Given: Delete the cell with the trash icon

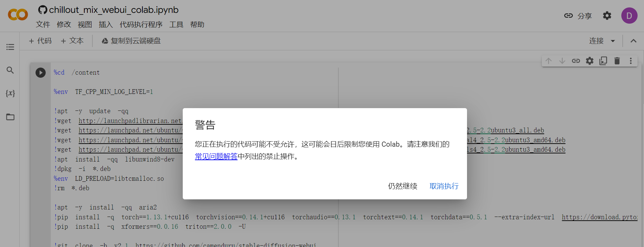Looking at the screenshot, I should click(617, 61).
